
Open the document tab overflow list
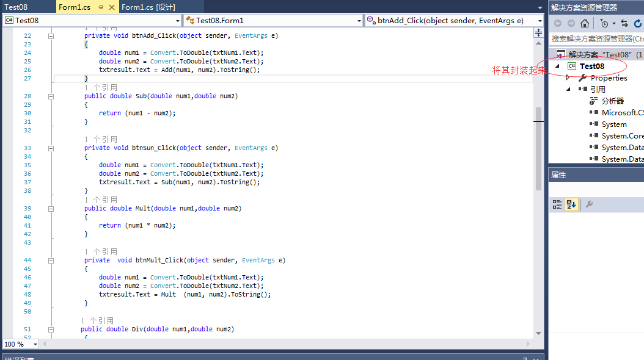click(540, 7)
